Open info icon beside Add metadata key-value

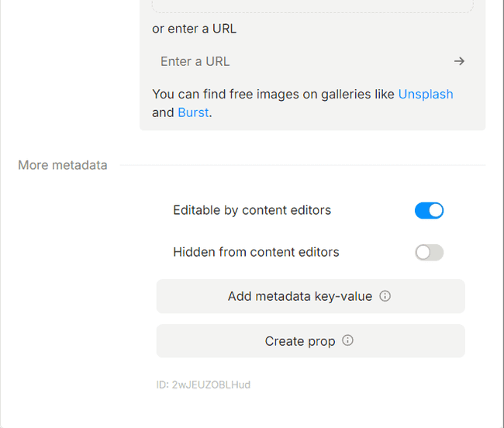click(x=385, y=295)
